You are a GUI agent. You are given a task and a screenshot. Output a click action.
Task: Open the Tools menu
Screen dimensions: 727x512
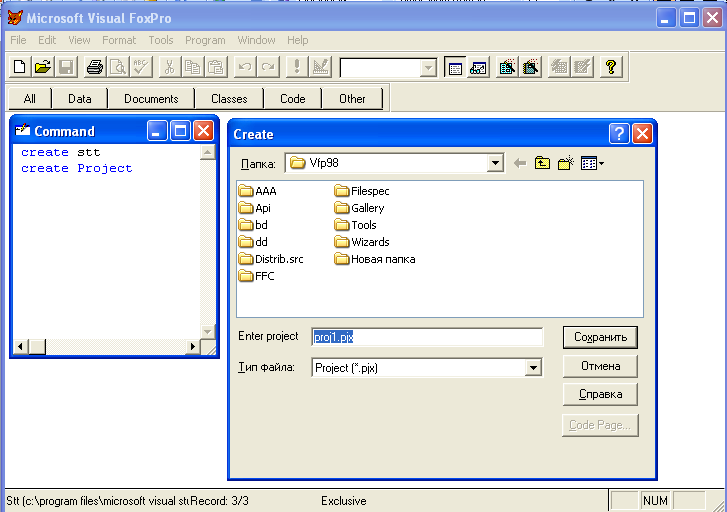[x=161, y=40]
